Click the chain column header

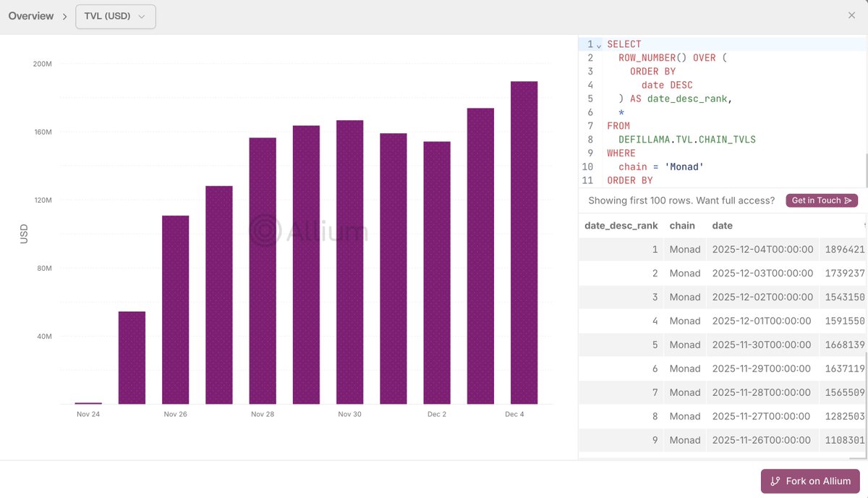[682, 225]
